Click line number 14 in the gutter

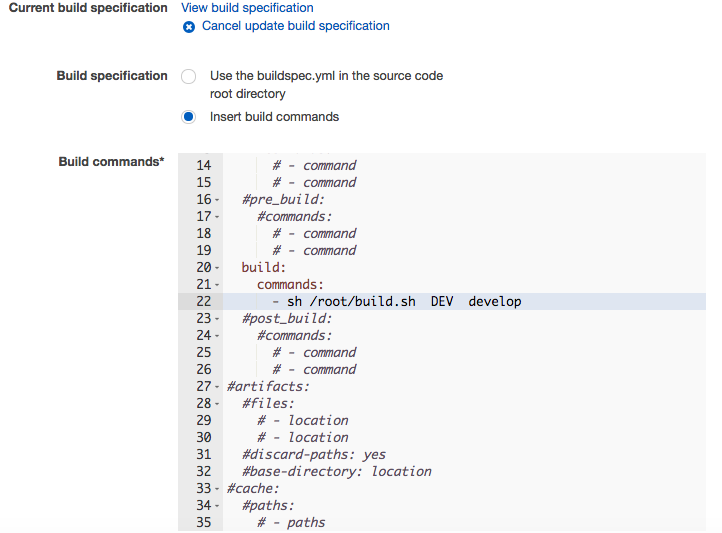pyautogui.click(x=203, y=166)
